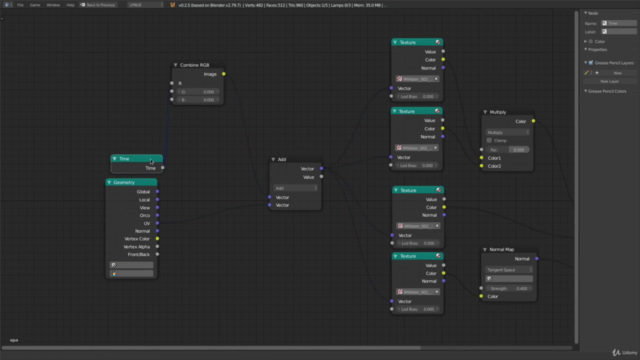Click the Back to Previous button
The height and width of the screenshot is (360, 640).
click(98, 5)
